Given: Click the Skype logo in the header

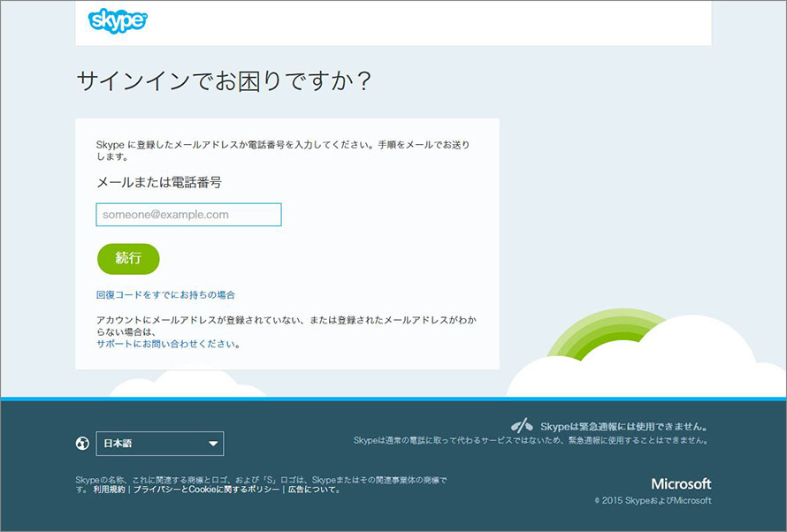Looking at the screenshot, I should click(x=118, y=20).
